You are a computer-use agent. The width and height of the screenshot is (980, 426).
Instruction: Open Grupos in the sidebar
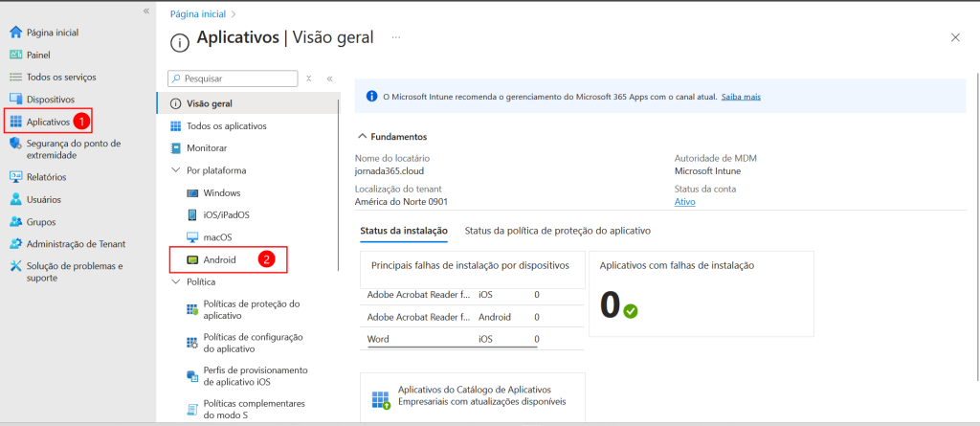40,222
